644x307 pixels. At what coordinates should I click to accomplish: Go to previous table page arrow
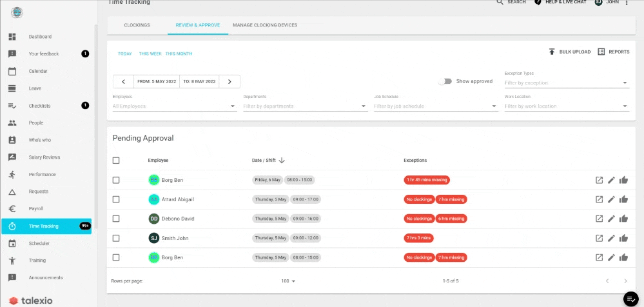click(607, 281)
